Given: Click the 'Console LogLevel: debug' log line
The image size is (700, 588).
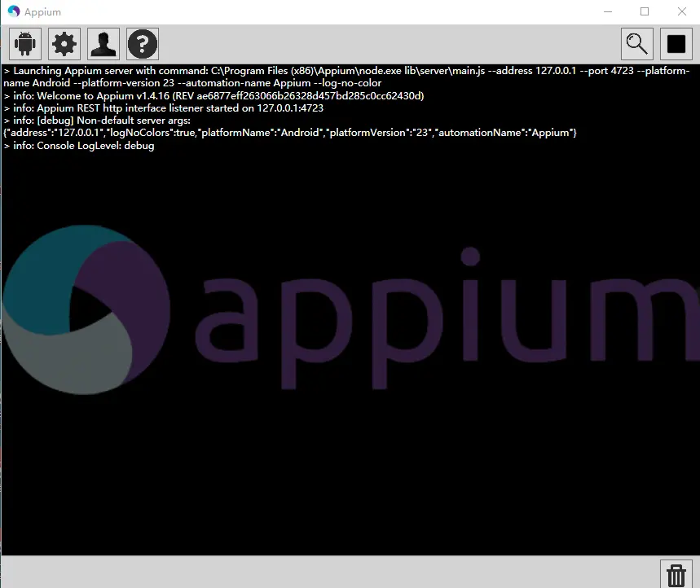Looking at the screenshot, I should click(x=79, y=146).
